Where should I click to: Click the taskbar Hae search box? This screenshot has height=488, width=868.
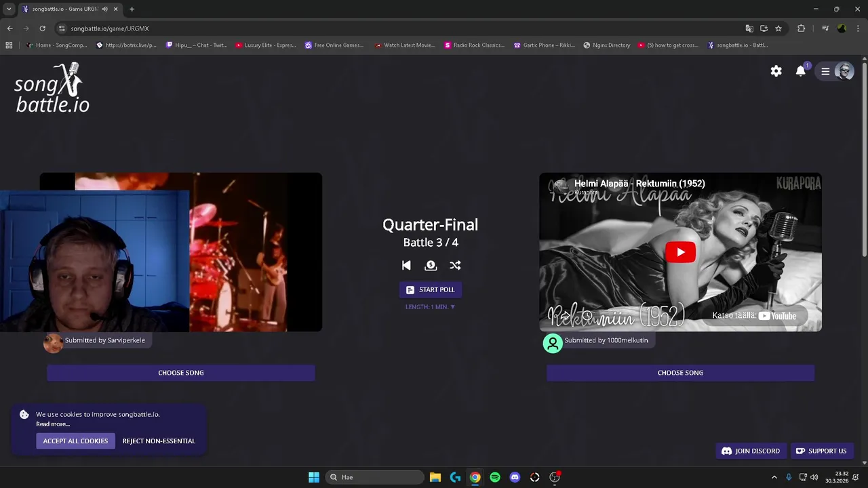(x=375, y=477)
